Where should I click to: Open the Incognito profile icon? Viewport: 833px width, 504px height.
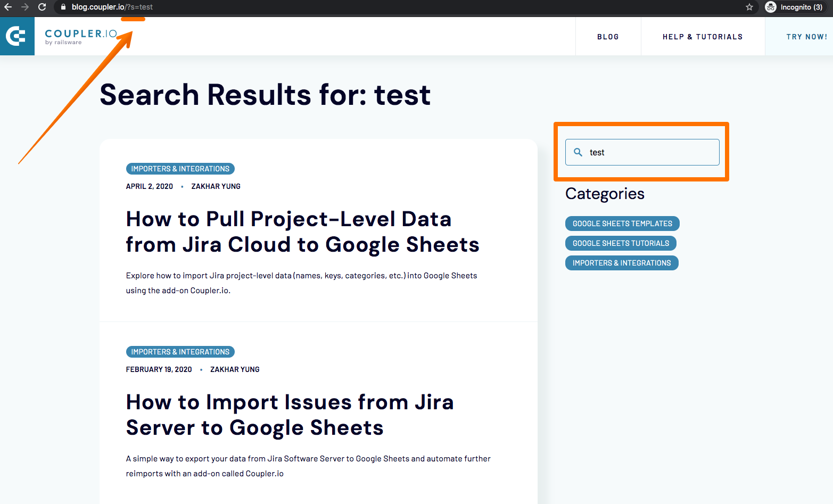coord(771,7)
